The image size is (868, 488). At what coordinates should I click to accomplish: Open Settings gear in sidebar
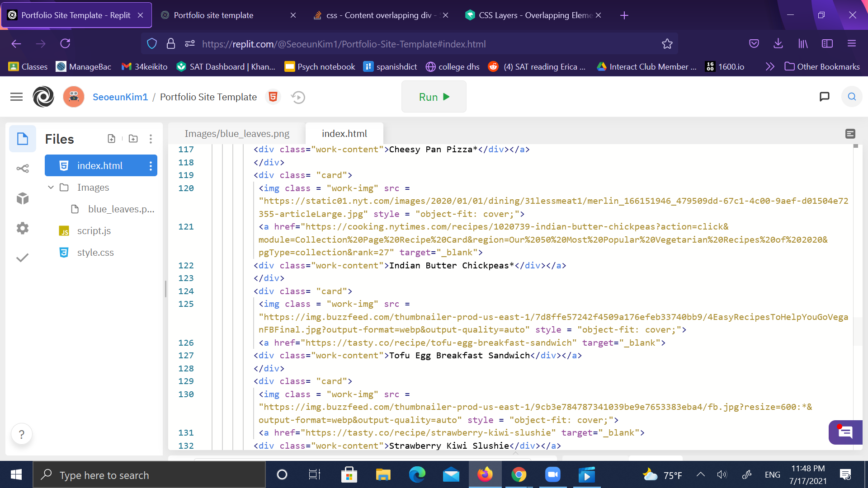click(x=23, y=228)
